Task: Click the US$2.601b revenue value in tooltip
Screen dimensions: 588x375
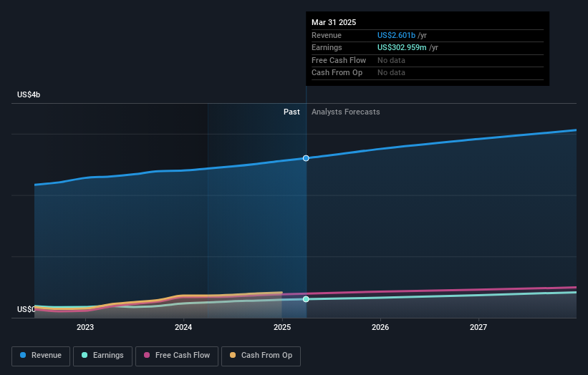Action: click(x=396, y=35)
